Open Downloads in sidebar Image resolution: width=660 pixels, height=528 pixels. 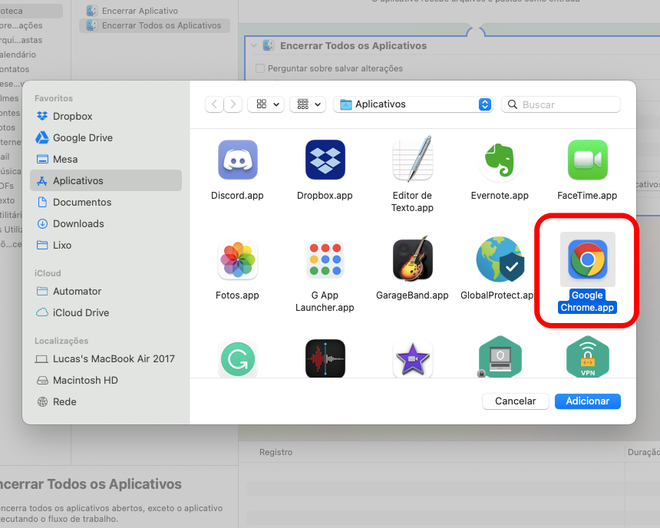tap(106, 224)
